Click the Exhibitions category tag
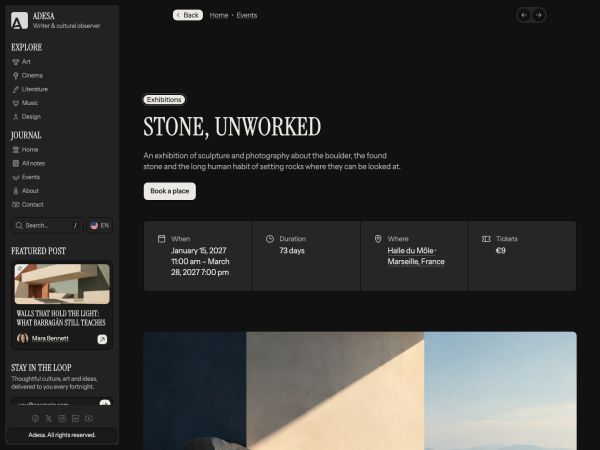Screen dimensions: 600x450 point(164,99)
